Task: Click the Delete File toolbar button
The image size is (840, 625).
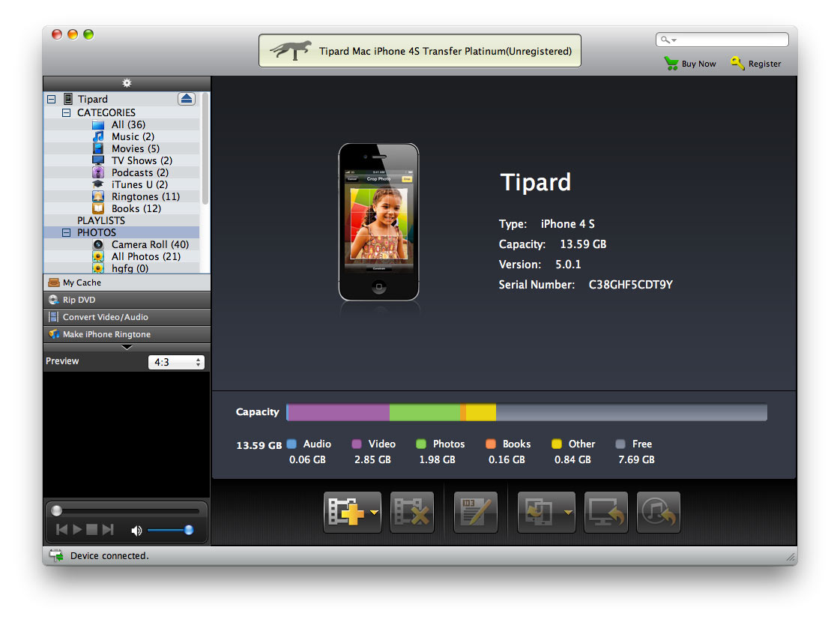Action: click(411, 512)
